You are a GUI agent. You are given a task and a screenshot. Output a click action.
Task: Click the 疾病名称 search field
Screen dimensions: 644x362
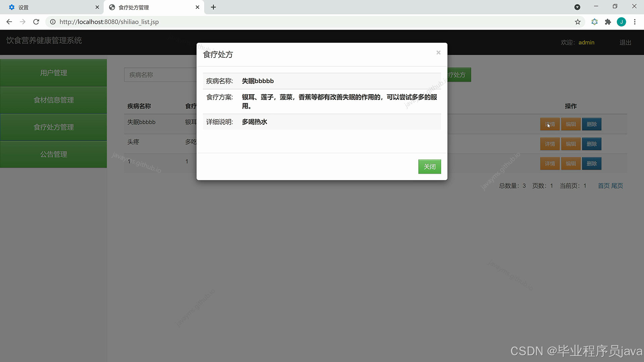click(160, 75)
